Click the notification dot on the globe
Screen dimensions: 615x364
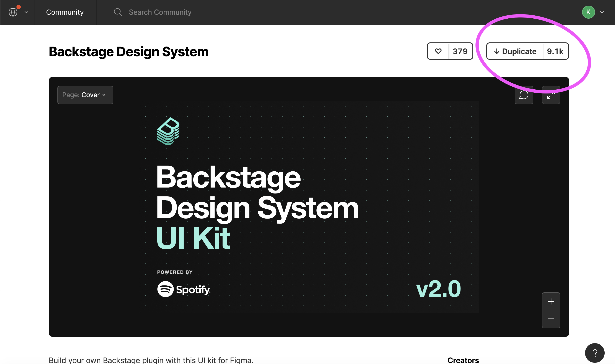pos(19,7)
